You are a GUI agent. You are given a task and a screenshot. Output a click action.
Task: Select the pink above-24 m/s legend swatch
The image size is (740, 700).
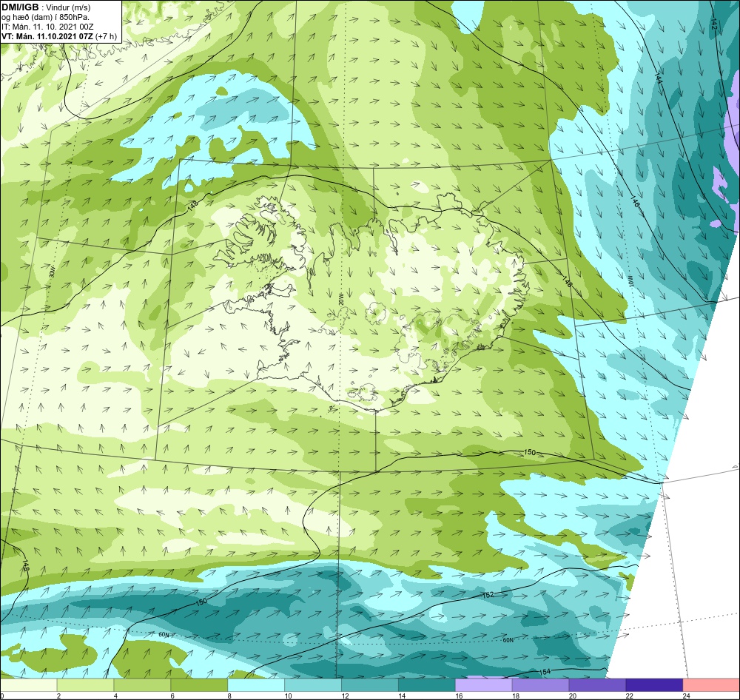(x=711, y=684)
